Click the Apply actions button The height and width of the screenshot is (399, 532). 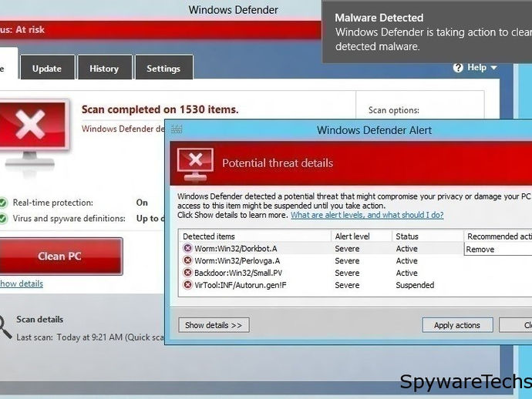(x=457, y=325)
